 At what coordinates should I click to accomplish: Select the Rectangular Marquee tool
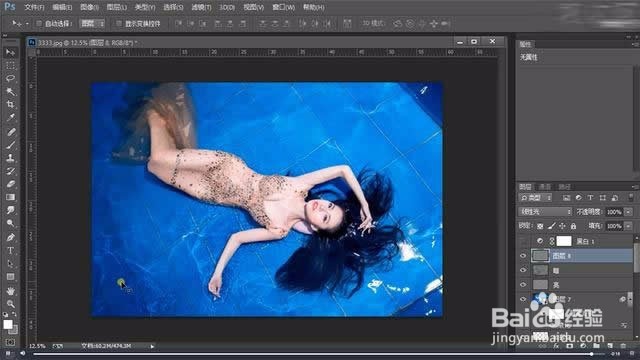coord(10,65)
